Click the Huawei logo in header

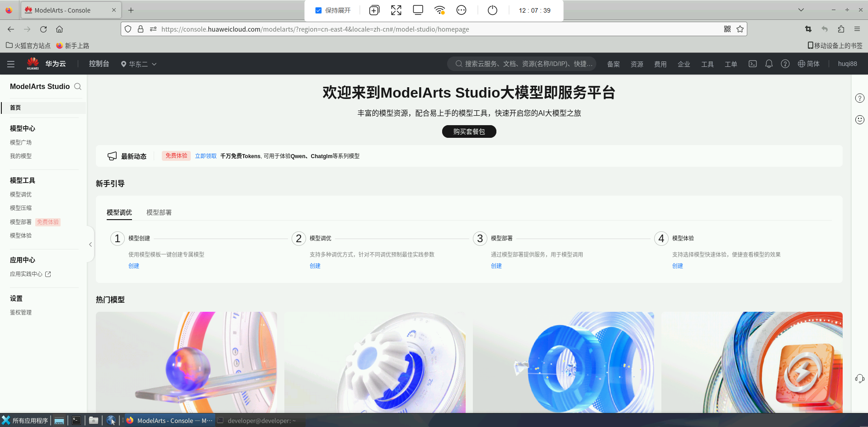point(33,64)
